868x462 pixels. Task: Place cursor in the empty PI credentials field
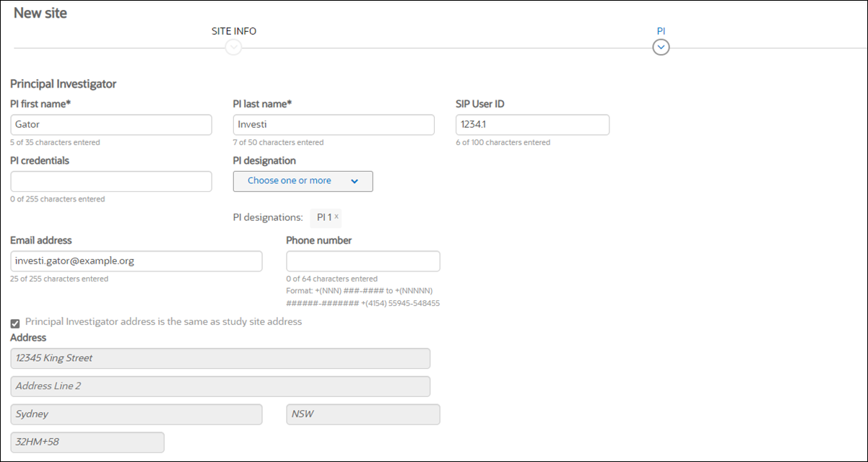point(111,180)
